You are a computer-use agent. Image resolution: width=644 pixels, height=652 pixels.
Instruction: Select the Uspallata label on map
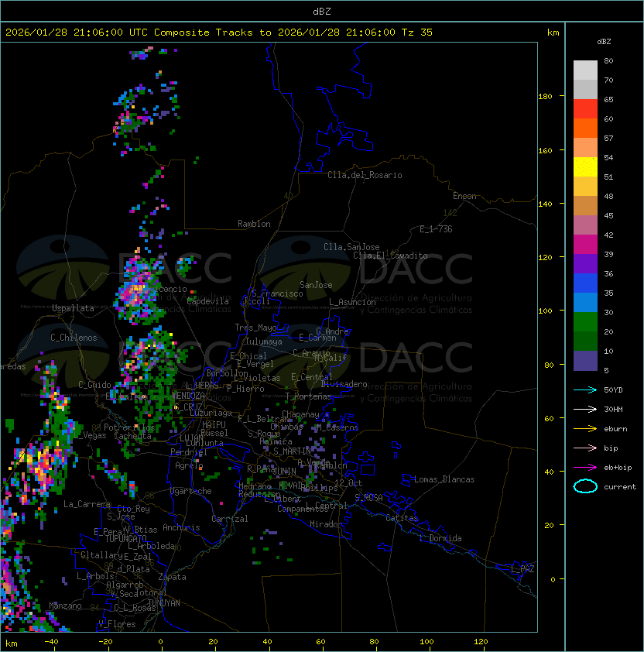click(x=72, y=308)
